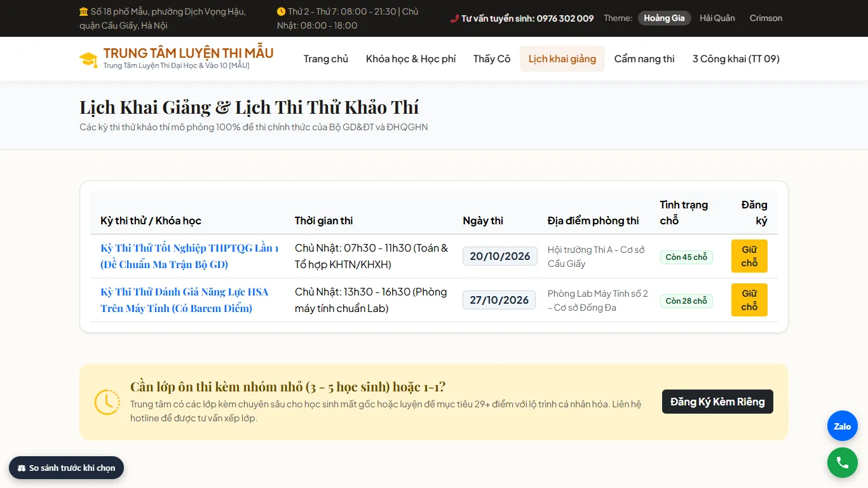Click Phòng Lab Máy Tính số 2 cell
Image resolution: width=868 pixels, height=488 pixels.
tap(599, 300)
